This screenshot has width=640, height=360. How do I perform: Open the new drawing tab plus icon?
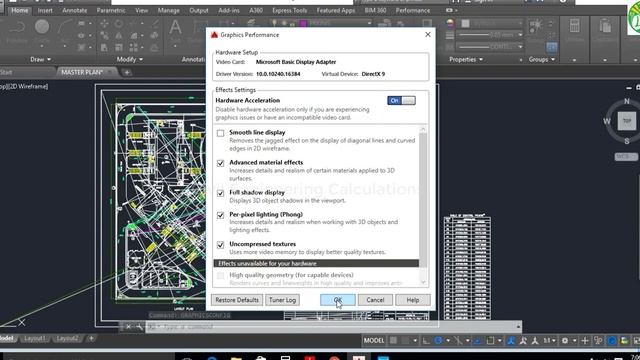127,73
